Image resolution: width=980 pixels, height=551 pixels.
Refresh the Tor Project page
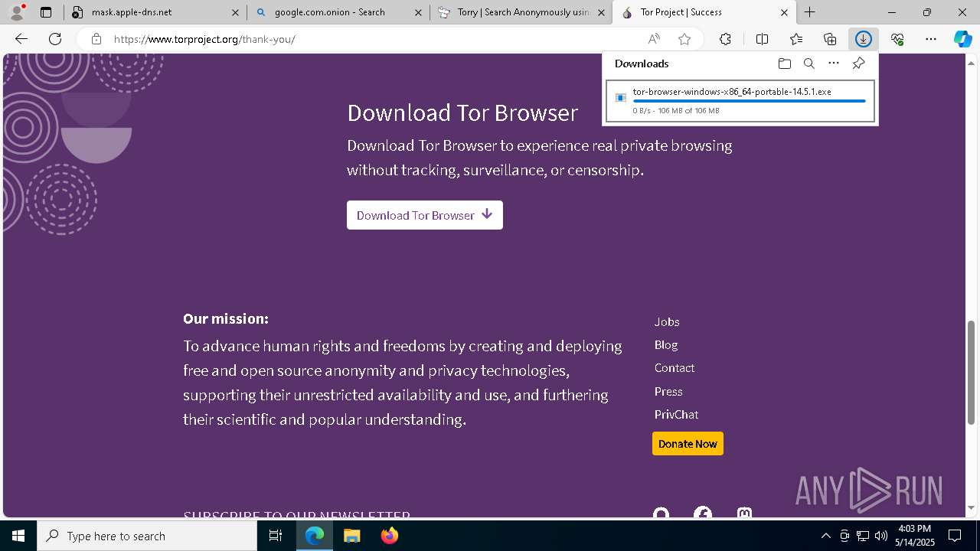tap(55, 39)
